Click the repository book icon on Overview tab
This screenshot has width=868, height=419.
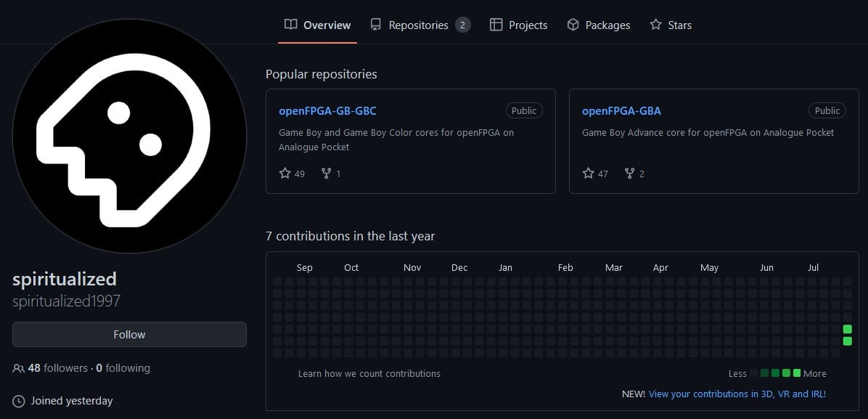[290, 24]
